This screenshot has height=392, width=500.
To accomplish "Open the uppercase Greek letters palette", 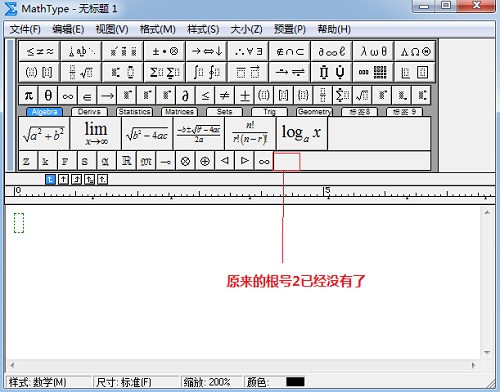I will click(415, 51).
